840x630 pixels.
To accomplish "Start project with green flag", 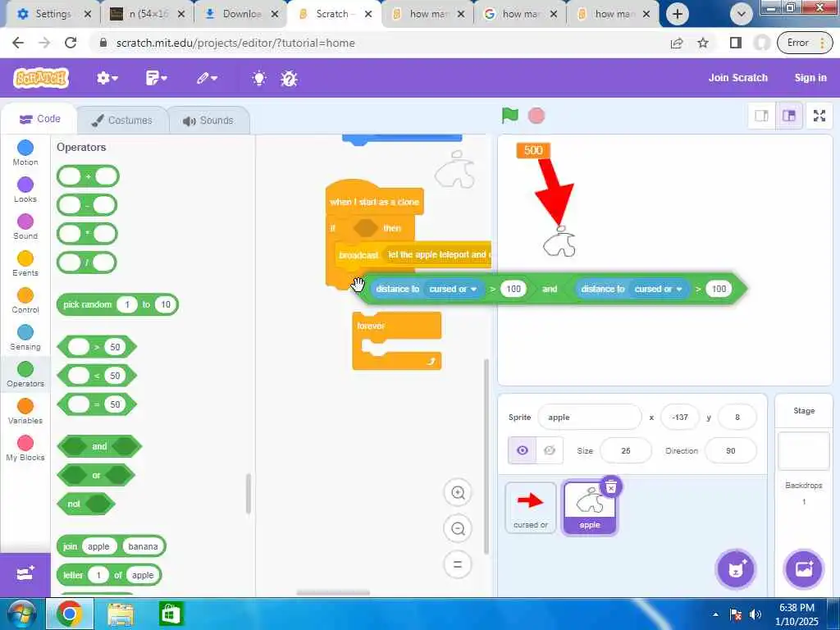I will pyautogui.click(x=510, y=115).
